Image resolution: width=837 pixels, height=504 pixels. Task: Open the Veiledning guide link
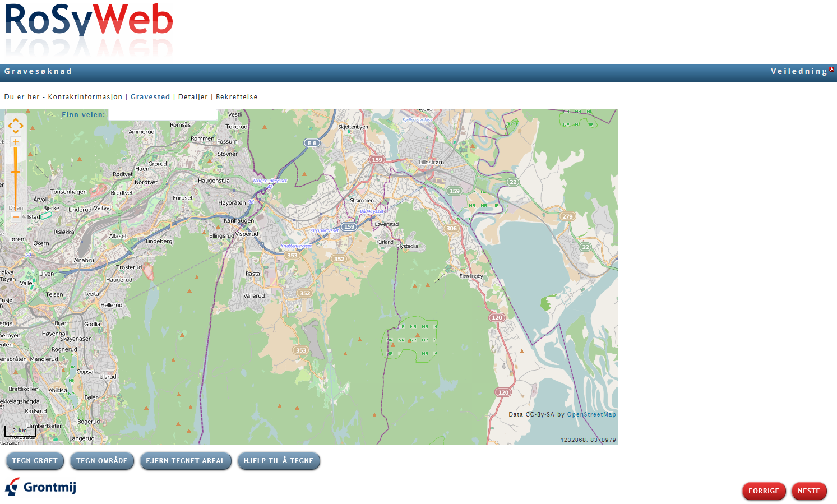(799, 71)
